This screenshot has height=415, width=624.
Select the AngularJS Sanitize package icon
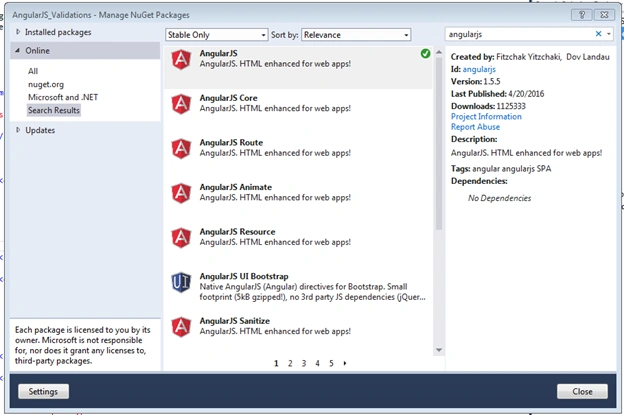pyautogui.click(x=181, y=327)
